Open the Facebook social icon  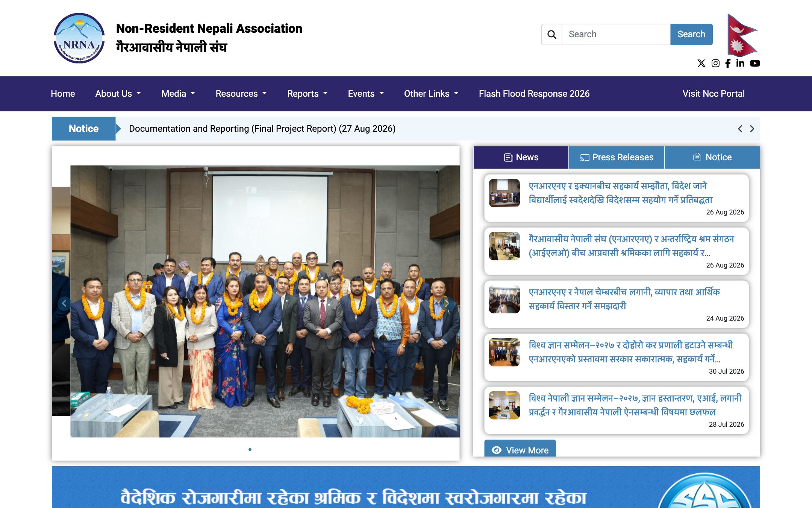coord(728,63)
